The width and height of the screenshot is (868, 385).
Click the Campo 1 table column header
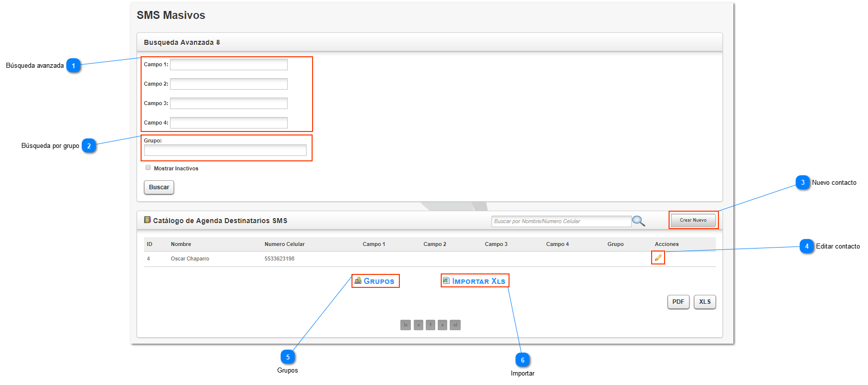374,244
